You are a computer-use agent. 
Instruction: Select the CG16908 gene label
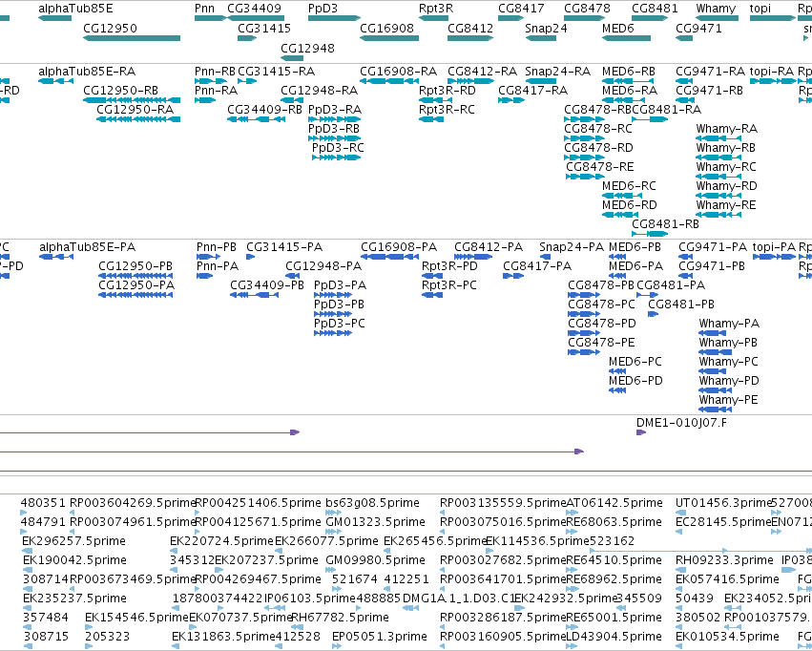pos(386,28)
